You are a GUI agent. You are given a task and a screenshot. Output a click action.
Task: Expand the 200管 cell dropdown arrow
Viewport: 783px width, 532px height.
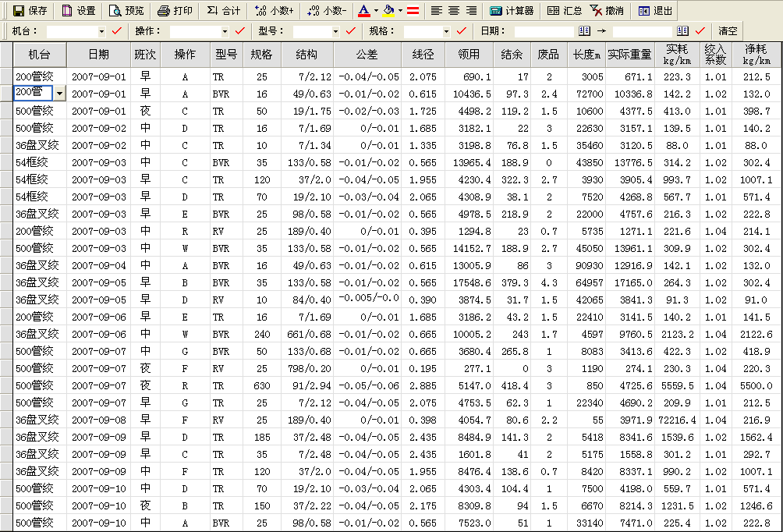[x=59, y=94]
